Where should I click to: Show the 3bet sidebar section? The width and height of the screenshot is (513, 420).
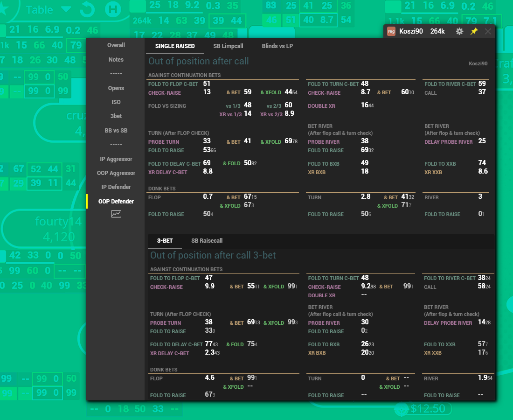[116, 116]
